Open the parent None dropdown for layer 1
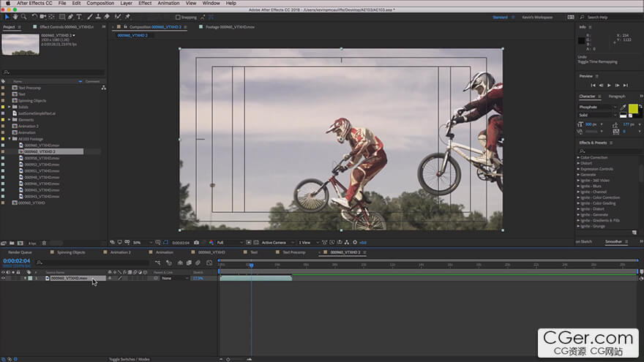Image resolution: width=644 pixels, height=362 pixels. 175,279
